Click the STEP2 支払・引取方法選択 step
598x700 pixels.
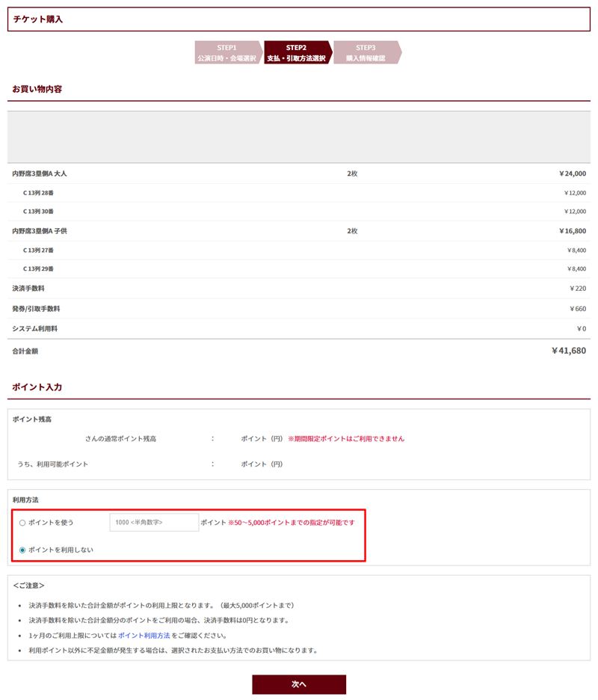pos(296,52)
